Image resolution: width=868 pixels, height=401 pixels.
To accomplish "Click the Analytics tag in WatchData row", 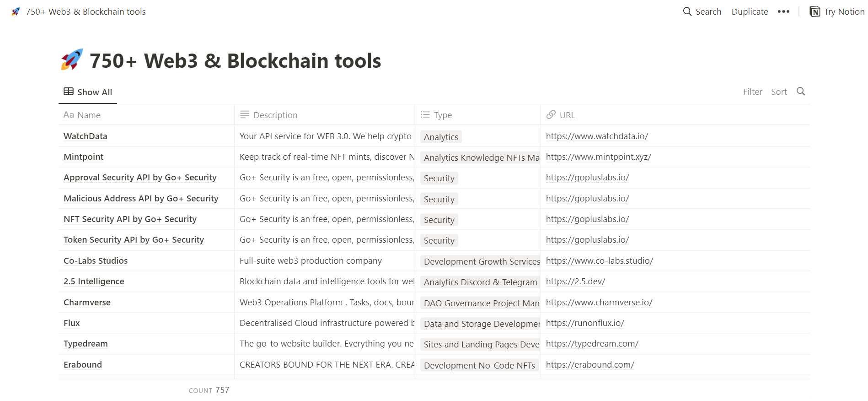I will pyautogui.click(x=441, y=137).
